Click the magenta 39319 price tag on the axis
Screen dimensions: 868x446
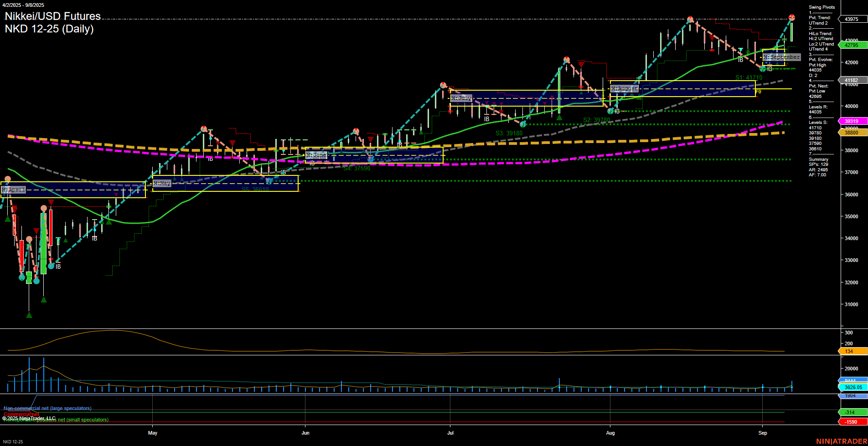coord(852,121)
